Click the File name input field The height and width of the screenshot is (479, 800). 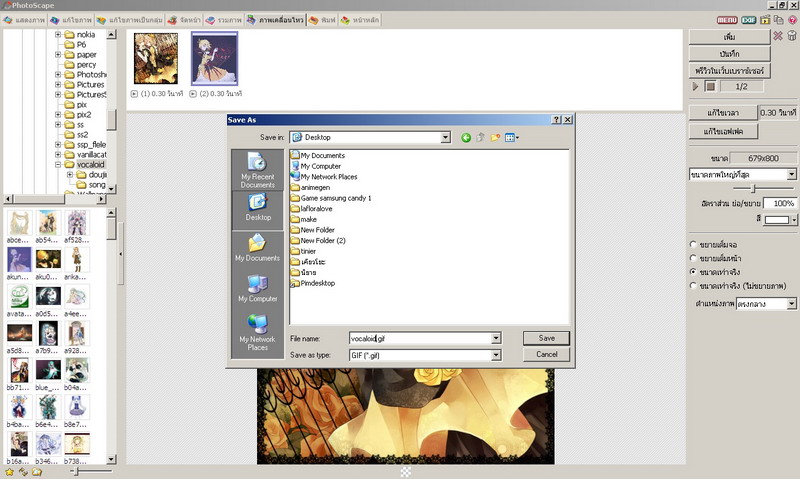click(420, 338)
